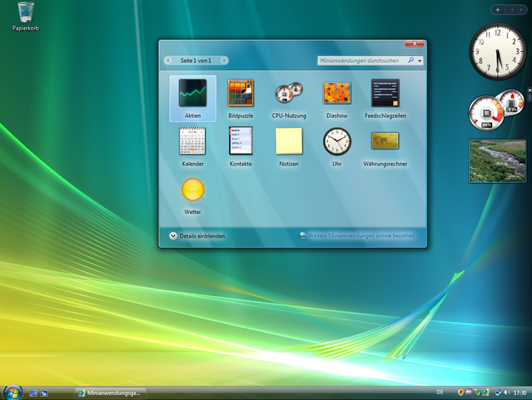Go to next gadget page arrow
532x400 pixels.
coord(224,60)
